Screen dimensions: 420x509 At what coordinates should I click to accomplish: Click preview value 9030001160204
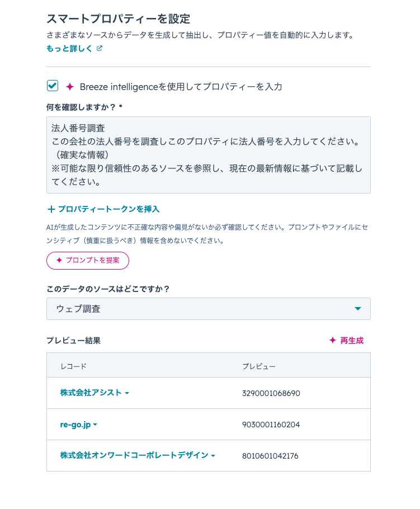point(271,425)
